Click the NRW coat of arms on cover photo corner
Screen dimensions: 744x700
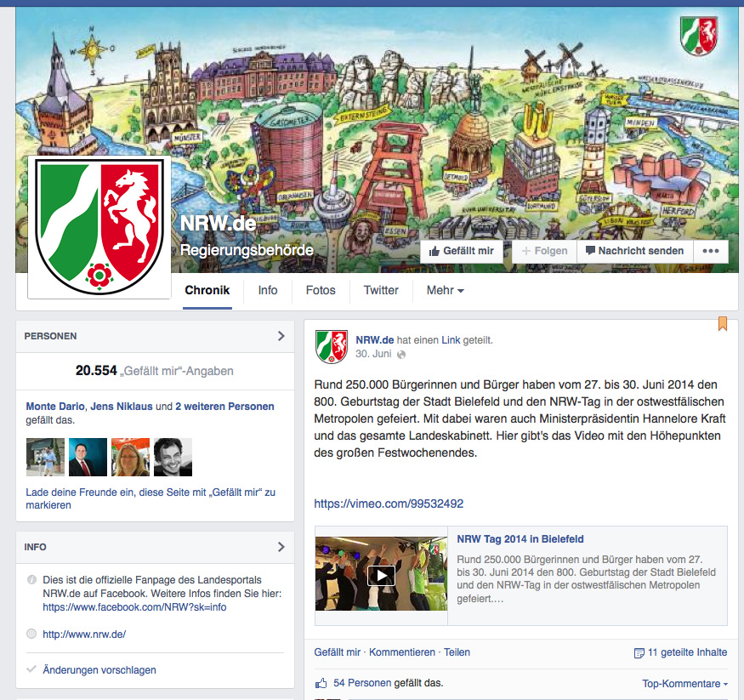click(x=699, y=36)
